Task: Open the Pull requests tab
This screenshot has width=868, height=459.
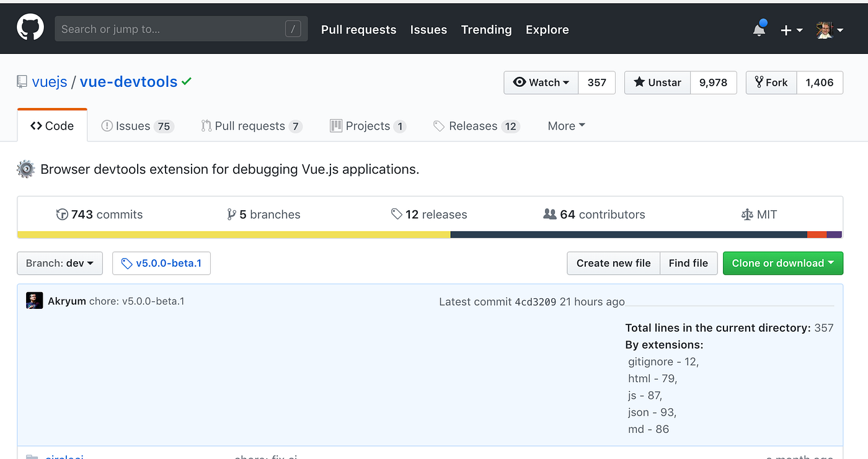Action: (250, 125)
